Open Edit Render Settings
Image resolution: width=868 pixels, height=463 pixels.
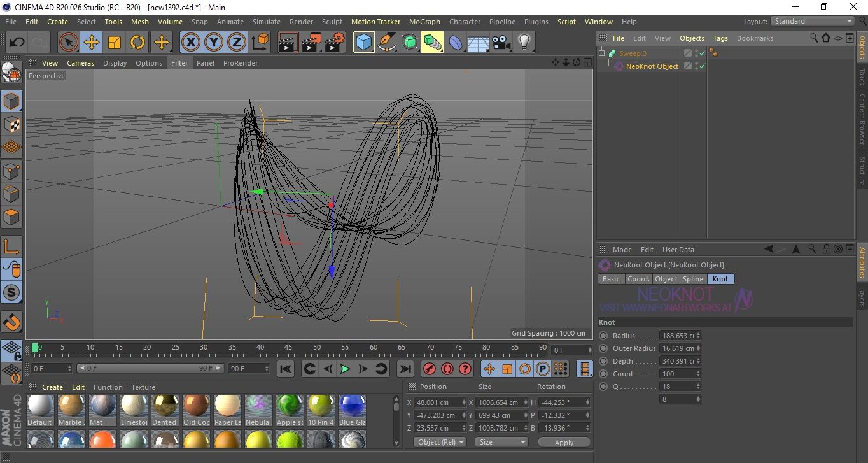(335, 43)
